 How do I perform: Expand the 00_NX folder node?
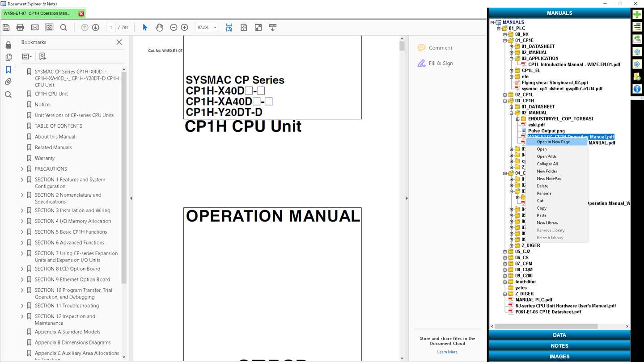[x=505, y=34]
